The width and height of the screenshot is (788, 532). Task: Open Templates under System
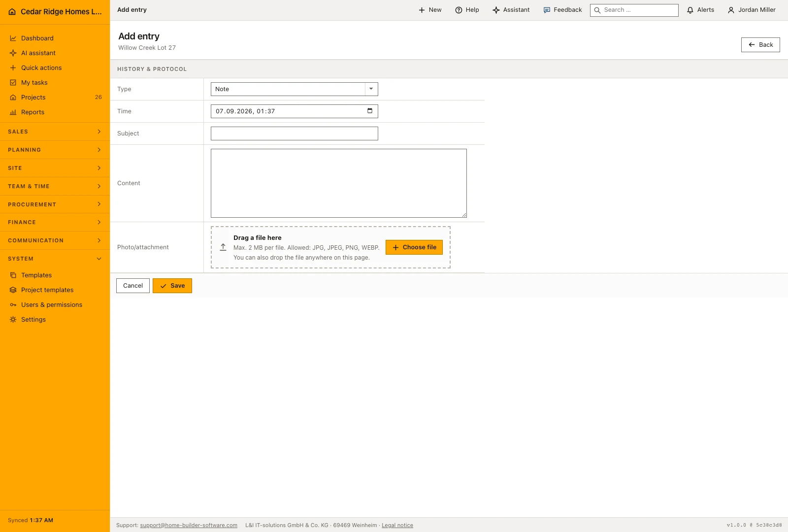pos(55,275)
